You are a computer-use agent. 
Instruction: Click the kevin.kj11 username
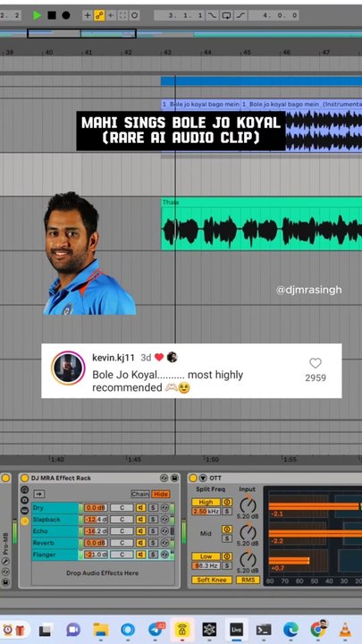click(114, 358)
